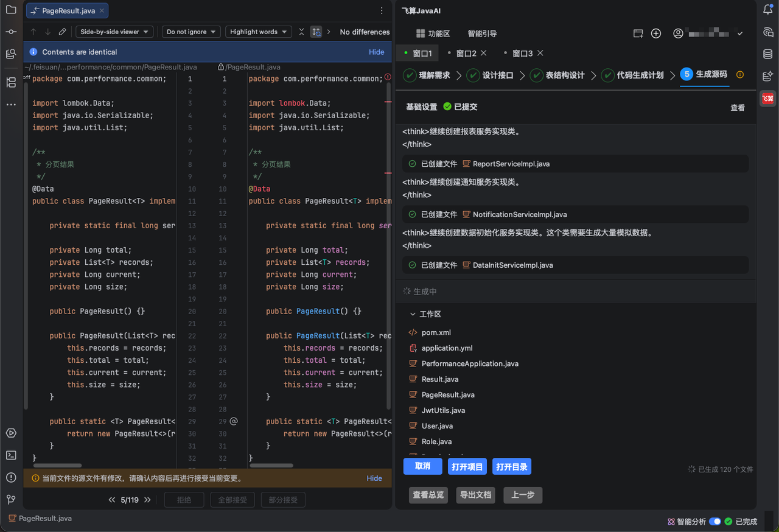This screenshot has height=532, width=779.
Task: Go to the 代码生成计划 step
Action: [x=632, y=75]
